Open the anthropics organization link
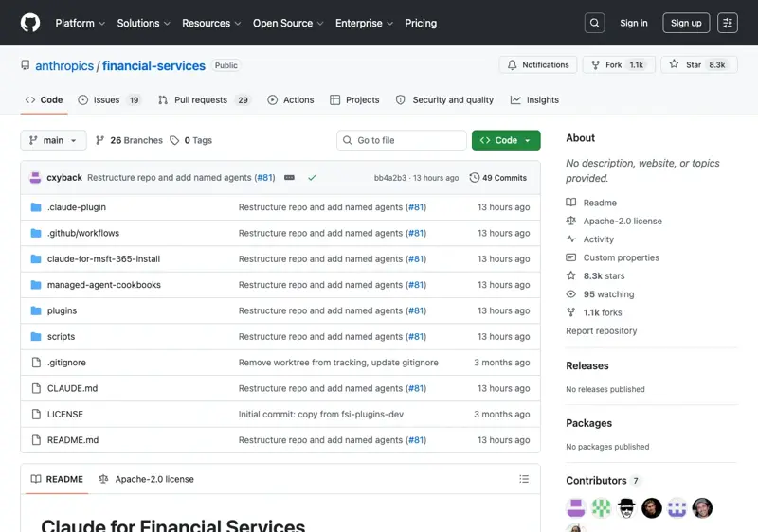 pos(64,65)
